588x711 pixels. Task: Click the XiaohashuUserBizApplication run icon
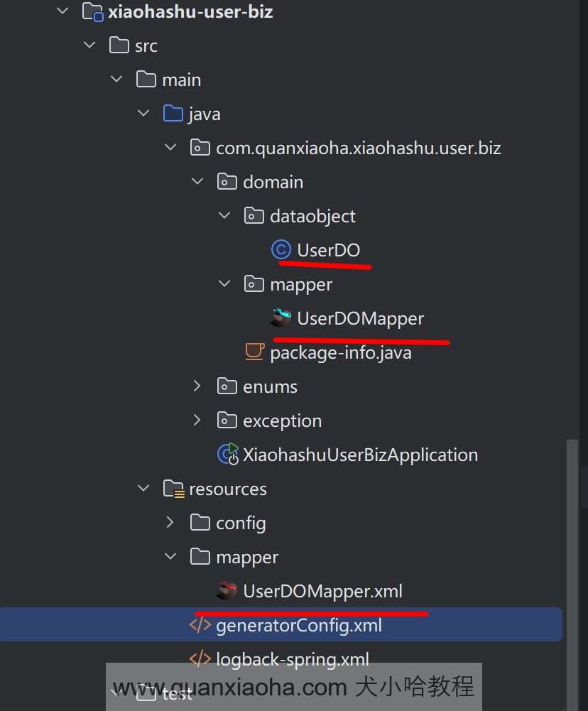click(227, 455)
